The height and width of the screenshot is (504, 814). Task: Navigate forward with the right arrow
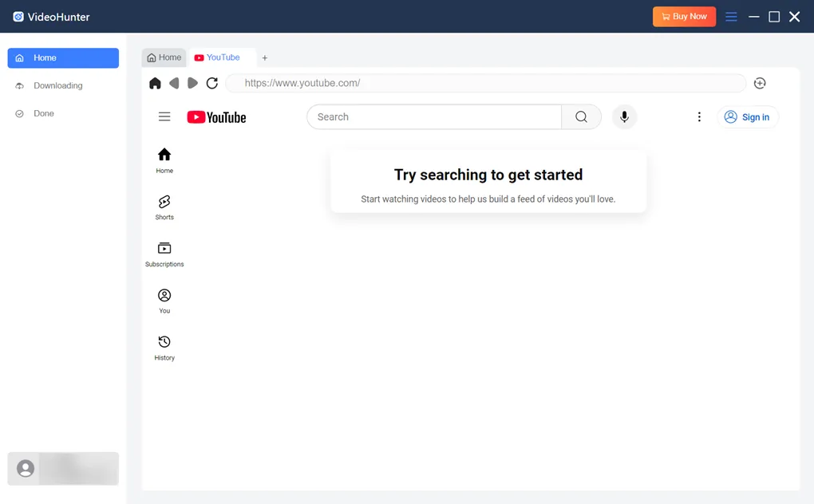click(x=192, y=83)
